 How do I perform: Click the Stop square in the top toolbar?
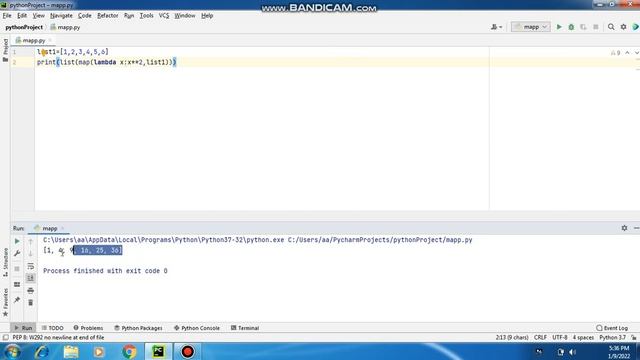[x=596, y=27]
